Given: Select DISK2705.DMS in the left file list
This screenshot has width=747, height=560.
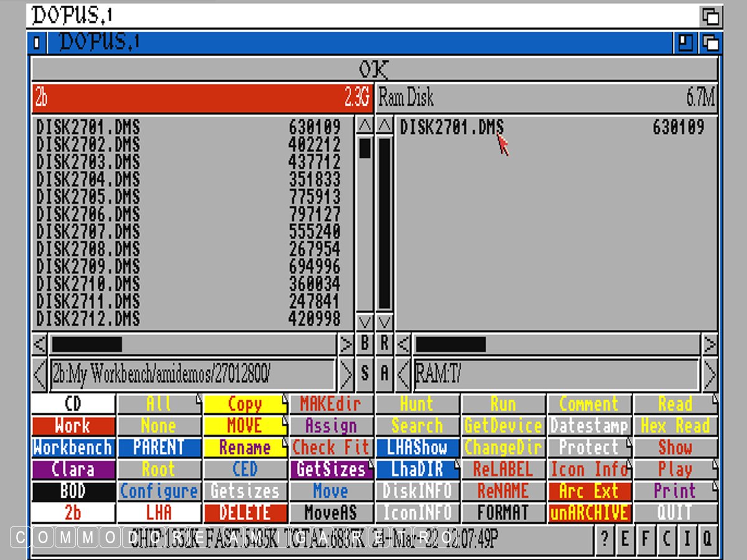Looking at the screenshot, I should point(88,197).
